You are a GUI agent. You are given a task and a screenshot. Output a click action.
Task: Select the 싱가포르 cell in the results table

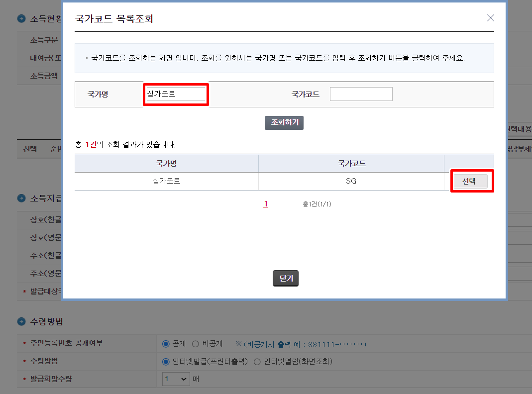click(166, 181)
